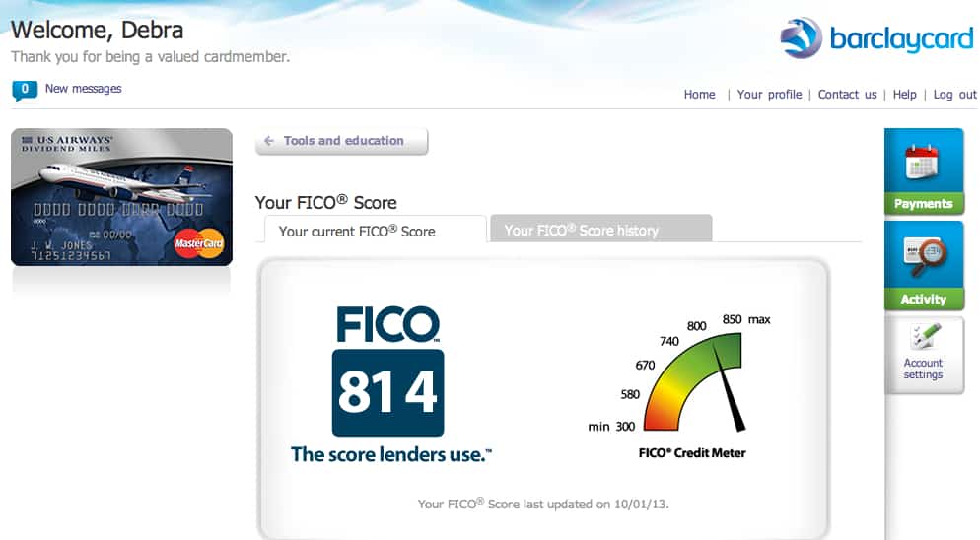Click the MasterCard logo on card image

tap(199, 243)
